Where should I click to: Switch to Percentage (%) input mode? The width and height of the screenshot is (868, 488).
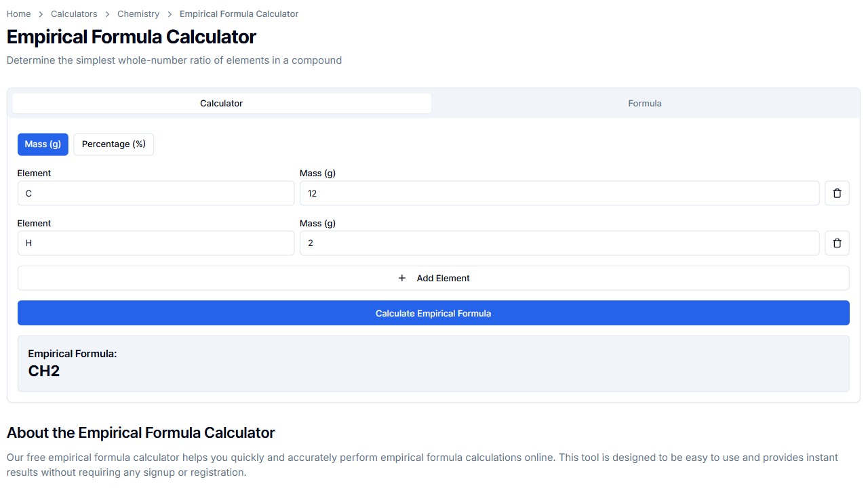click(x=113, y=144)
